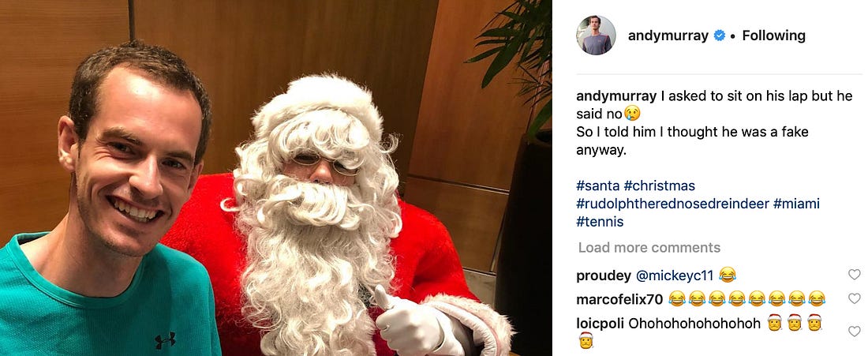This screenshot has height=356, width=868.
Task: Open the #santa hashtag
Action: tap(598, 185)
